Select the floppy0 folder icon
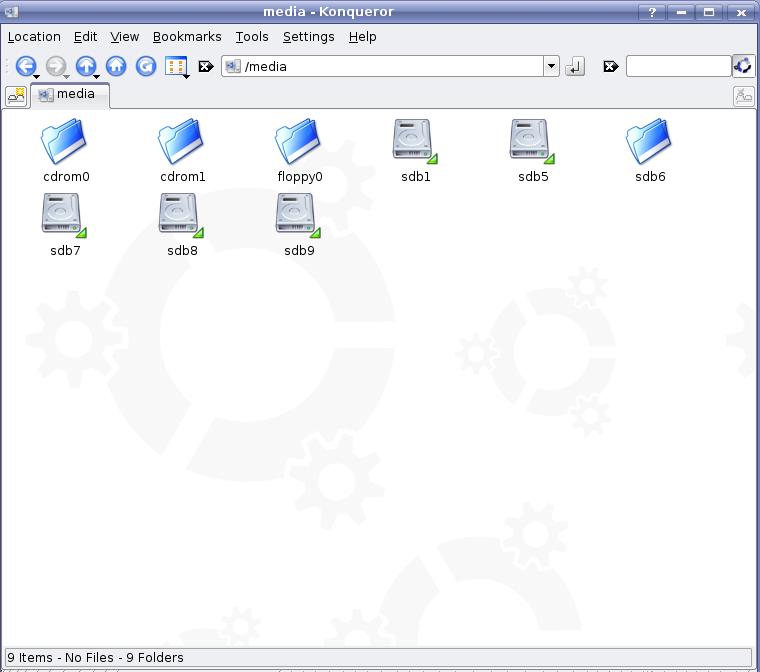 pos(298,141)
